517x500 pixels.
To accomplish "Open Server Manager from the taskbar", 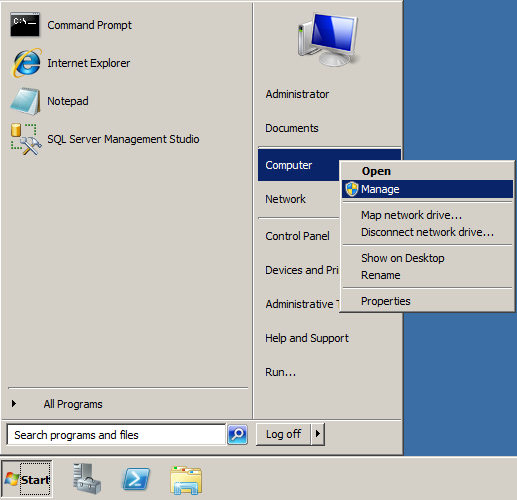I will pos(87,479).
